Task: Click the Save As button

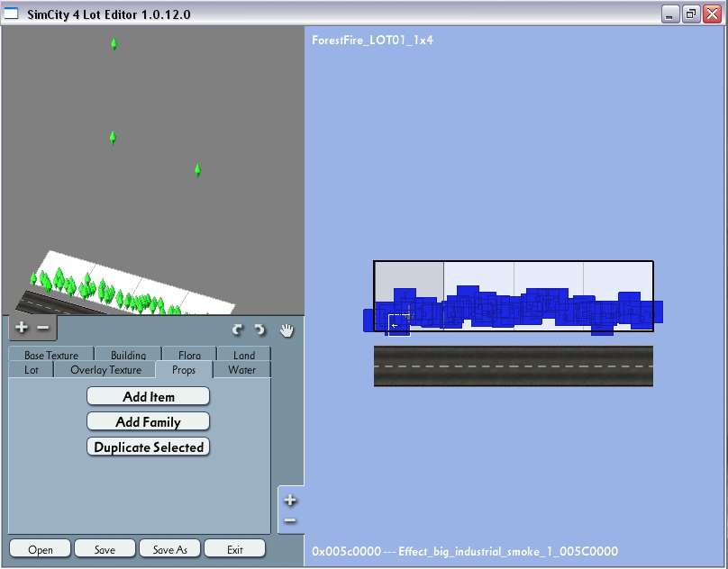Action: (x=169, y=549)
